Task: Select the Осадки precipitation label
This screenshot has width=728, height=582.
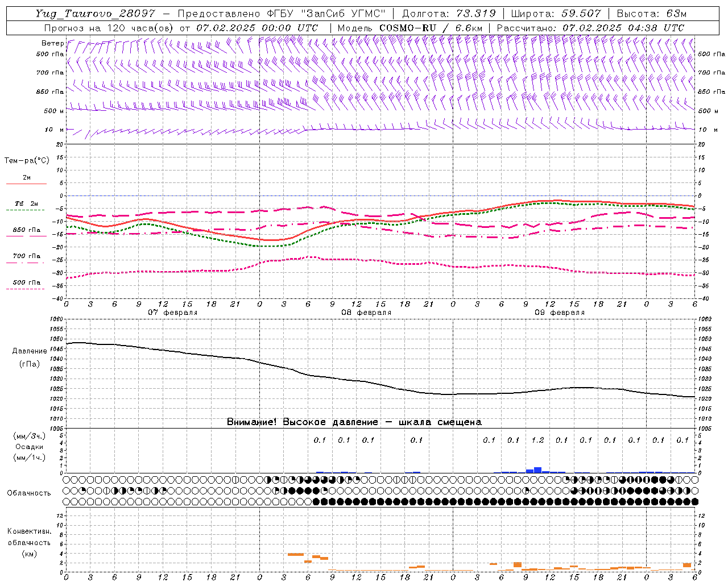Action: pyautogui.click(x=29, y=447)
